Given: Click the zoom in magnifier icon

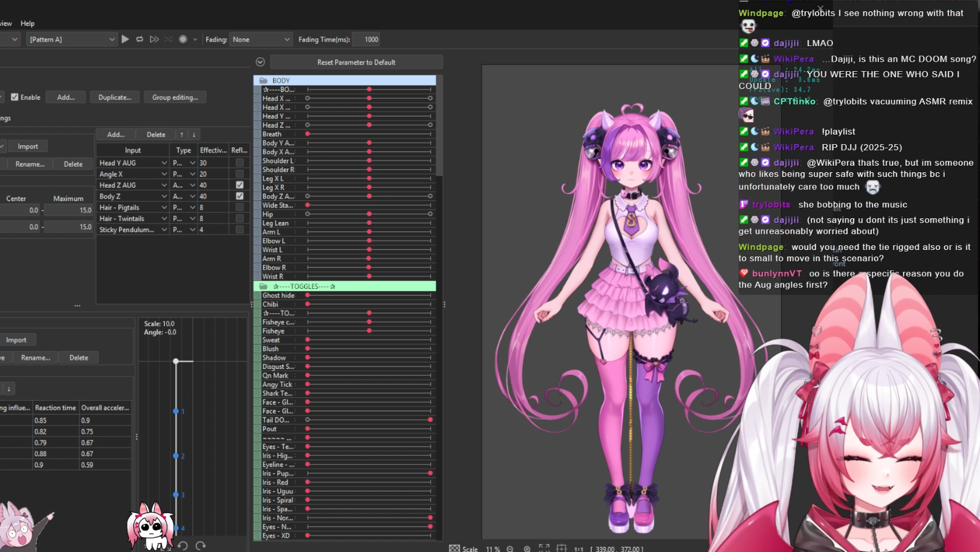Looking at the screenshot, I should pyautogui.click(x=527, y=548).
